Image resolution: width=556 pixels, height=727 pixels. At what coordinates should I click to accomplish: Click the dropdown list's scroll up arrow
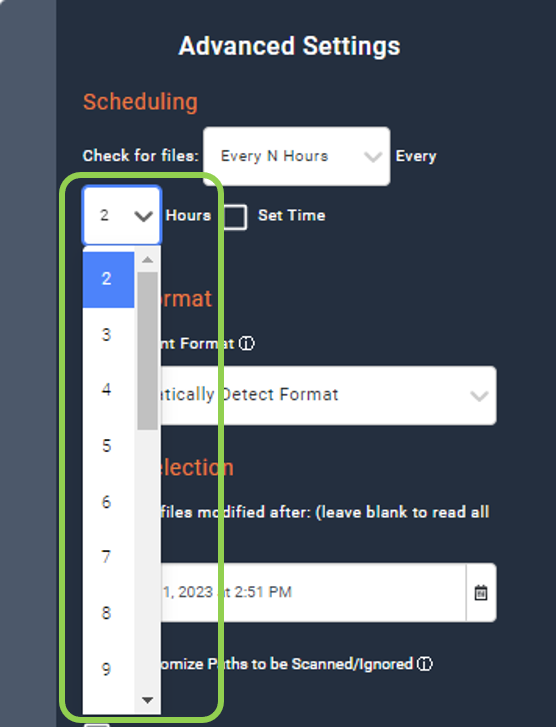tap(147, 260)
